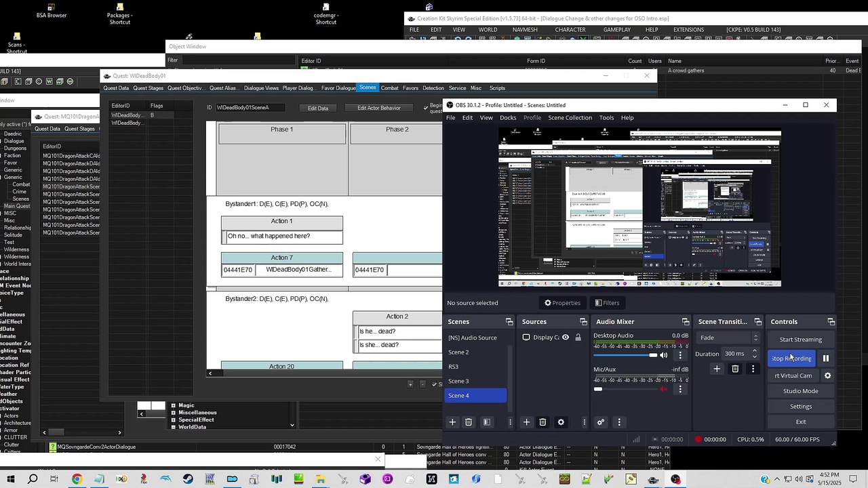Open Creation Kit GAMEPLAY menu
Viewport: 868px width, 488px height.
tap(617, 30)
